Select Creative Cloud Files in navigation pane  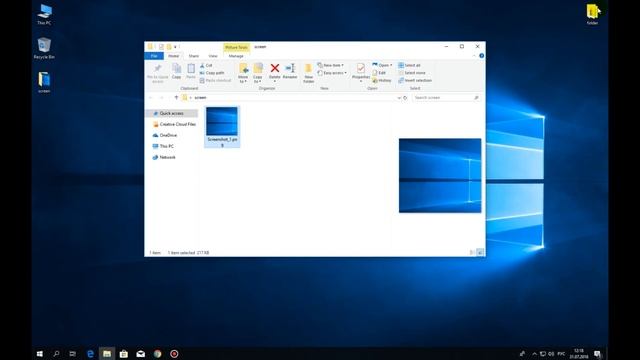[x=174, y=124]
